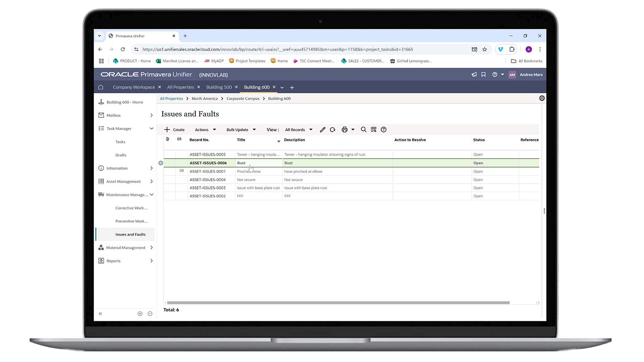
Task: Open the search magnifier in toolbar
Action: click(363, 130)
